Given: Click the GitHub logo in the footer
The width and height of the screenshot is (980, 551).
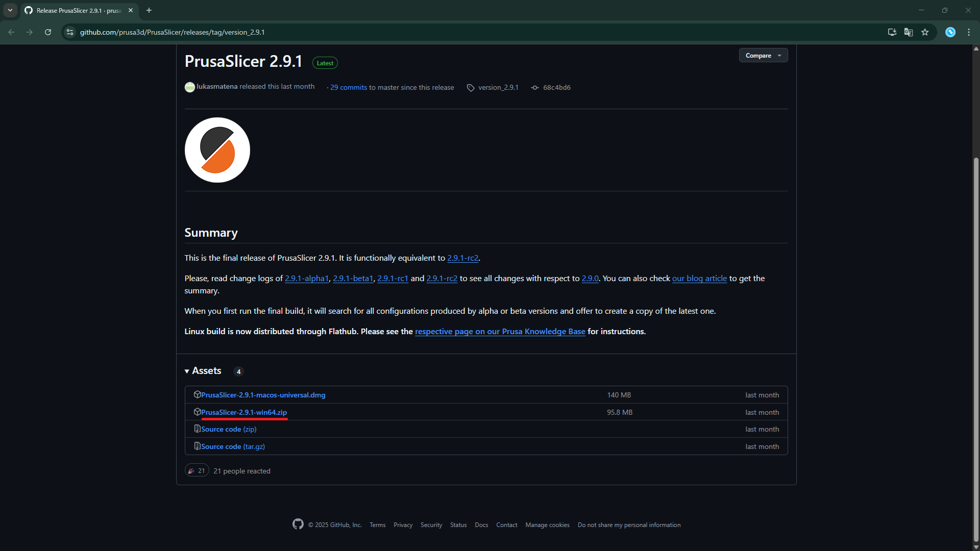Looking at the screenshot, I should point(298,524).
